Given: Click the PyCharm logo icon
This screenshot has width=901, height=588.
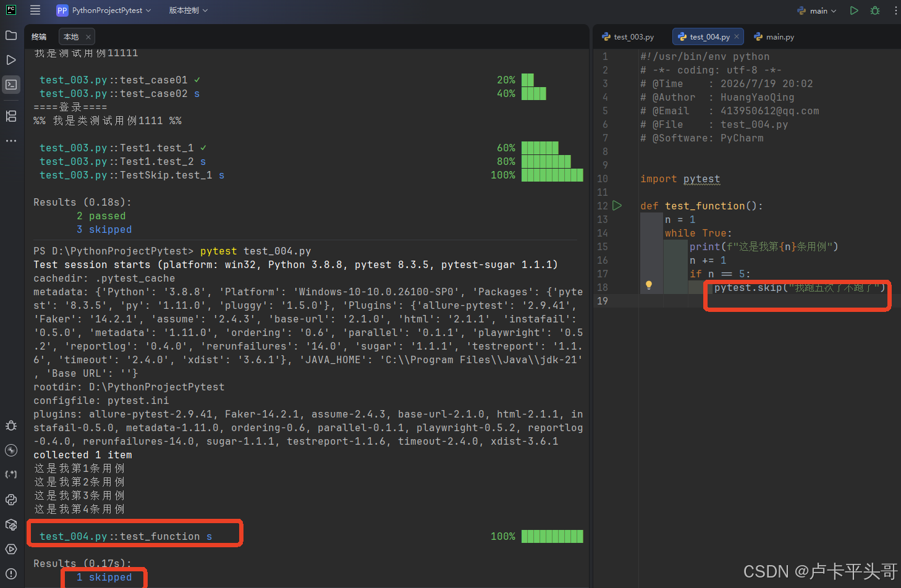Looking at the screenshot, I should (11, 10).
